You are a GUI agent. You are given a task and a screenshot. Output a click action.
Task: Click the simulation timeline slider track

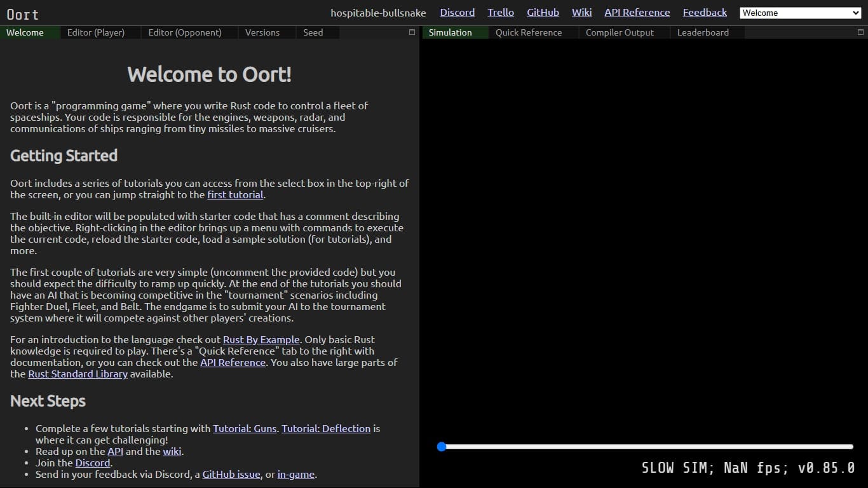click(x=646, y=447)
